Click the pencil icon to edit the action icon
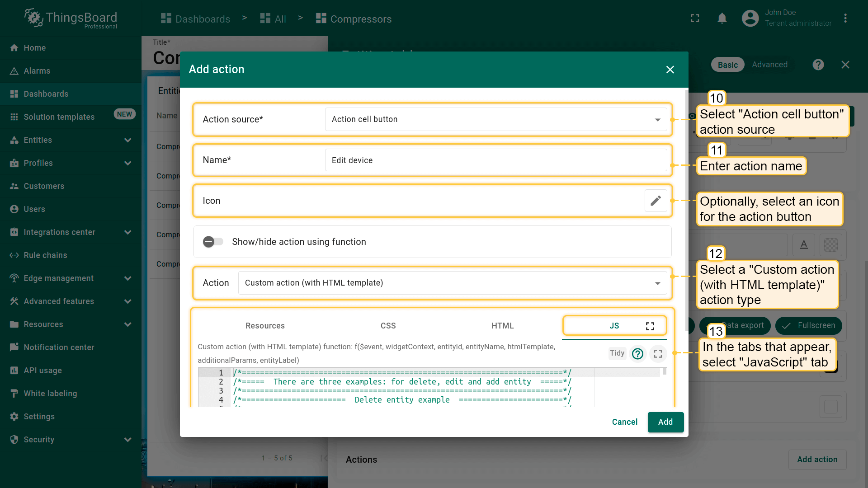This screenshot has height=488, width=868. 656,201
